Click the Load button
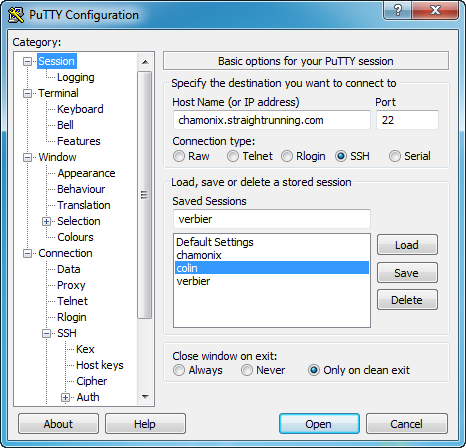Viewport: 466px width, 448px height. (x=407, y=245)
